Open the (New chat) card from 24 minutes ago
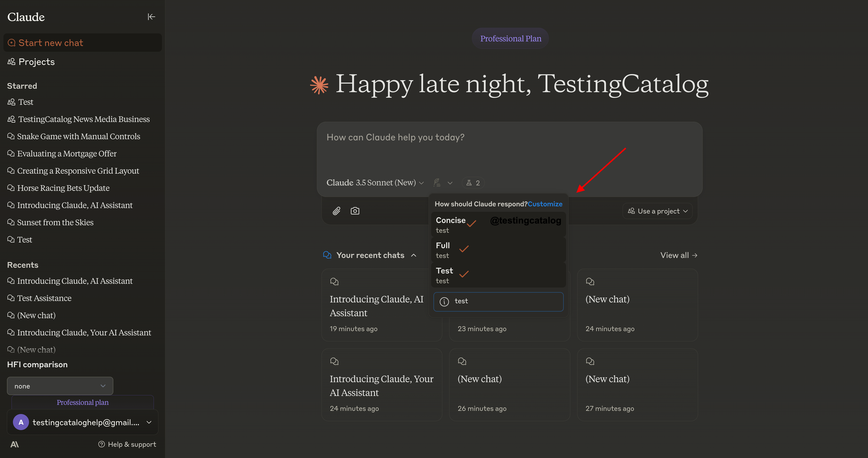The width and height of the screenshot is (868, 458). pyautogui.click(x=637, y=304)
